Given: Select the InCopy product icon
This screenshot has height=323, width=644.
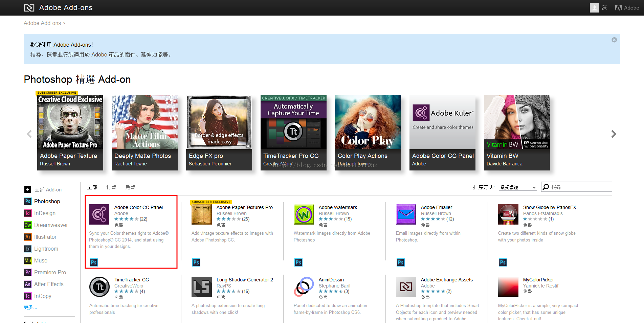Looking at the screenshot, I should (x=28, y=296).
